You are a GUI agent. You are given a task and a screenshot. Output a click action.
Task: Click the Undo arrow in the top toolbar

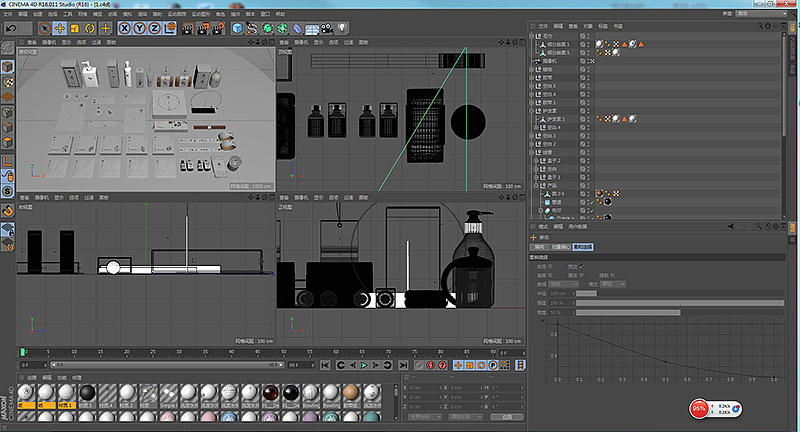(x=11, y=28)
